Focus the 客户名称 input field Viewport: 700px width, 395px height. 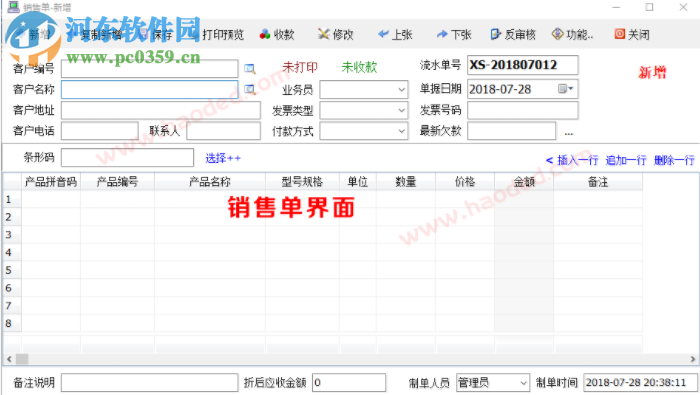pyautogui.click(x=150, y=90)
